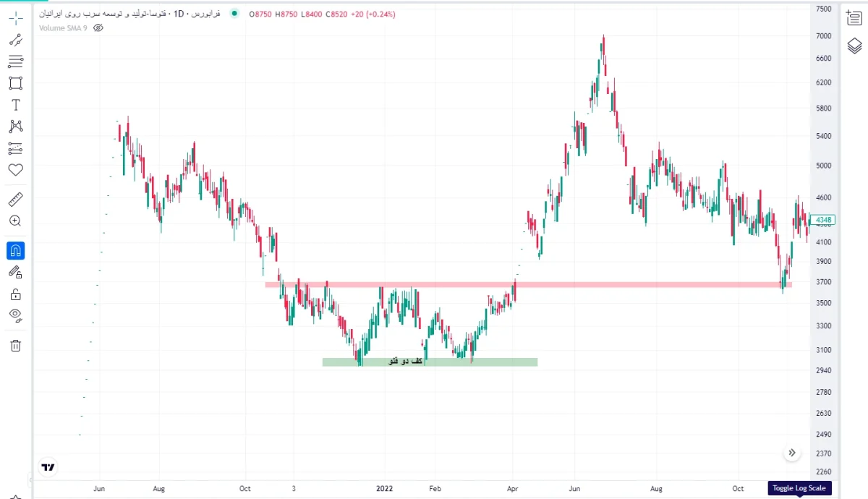Click the close value C8520
The height and width of the screenshot is (499, 868).
point(336,14)
